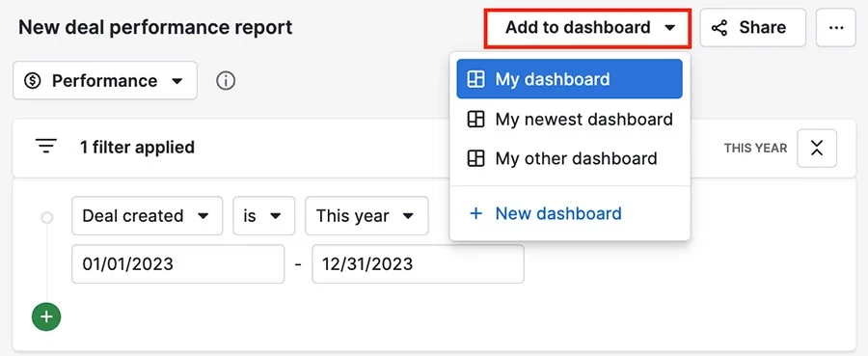Click the green plus add-filter icon
The height and width of the screenshot is (356, 868).
click(x=46, y=316)
